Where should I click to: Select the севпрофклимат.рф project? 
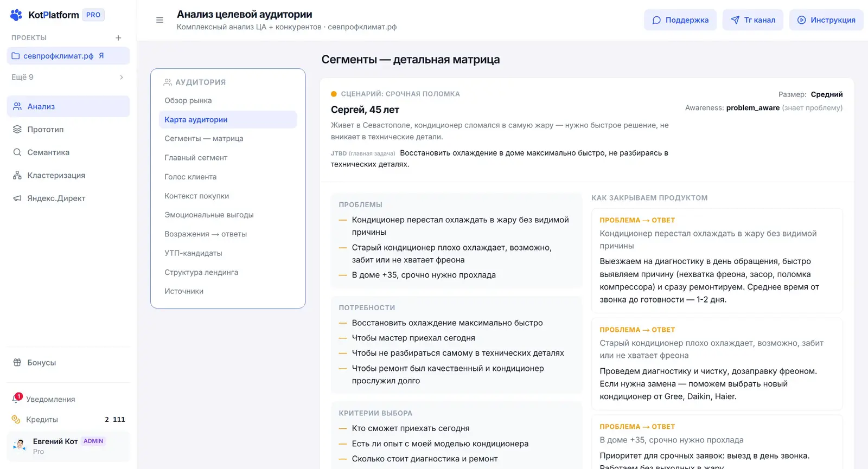(68, 56)
